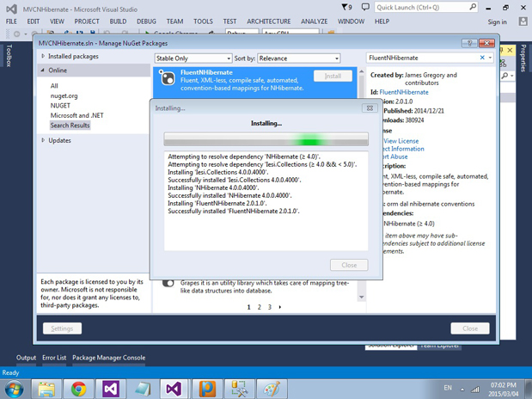Collapse the Online node
This screenshot has width=532, height=399.
pos(43,71)
